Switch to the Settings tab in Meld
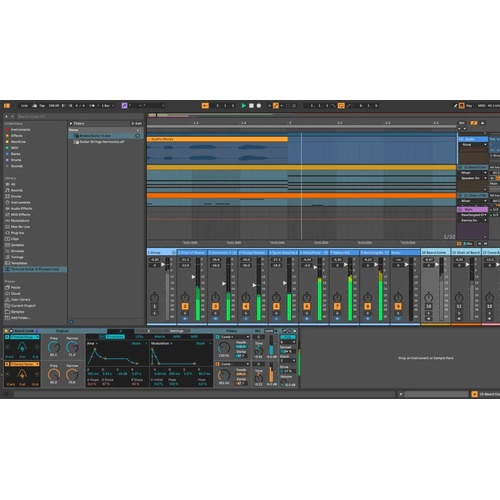This screenshot has width=500, height=500. (x=177, y=331)
